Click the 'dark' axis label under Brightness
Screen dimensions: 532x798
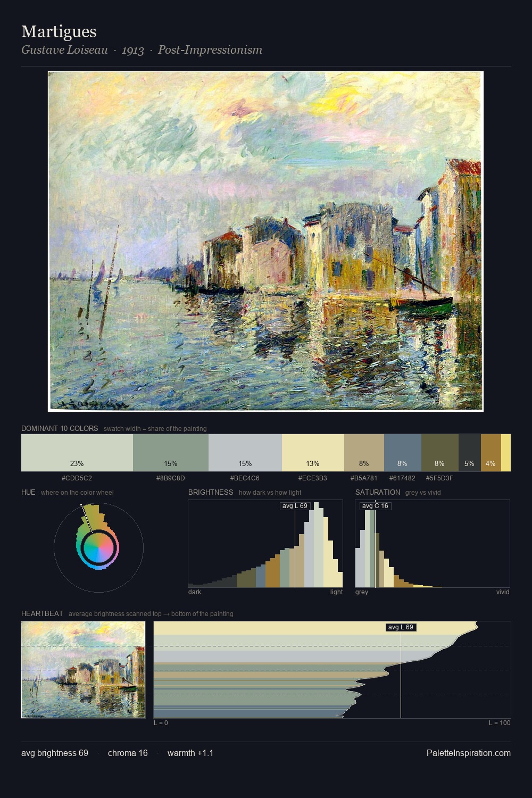195,592
